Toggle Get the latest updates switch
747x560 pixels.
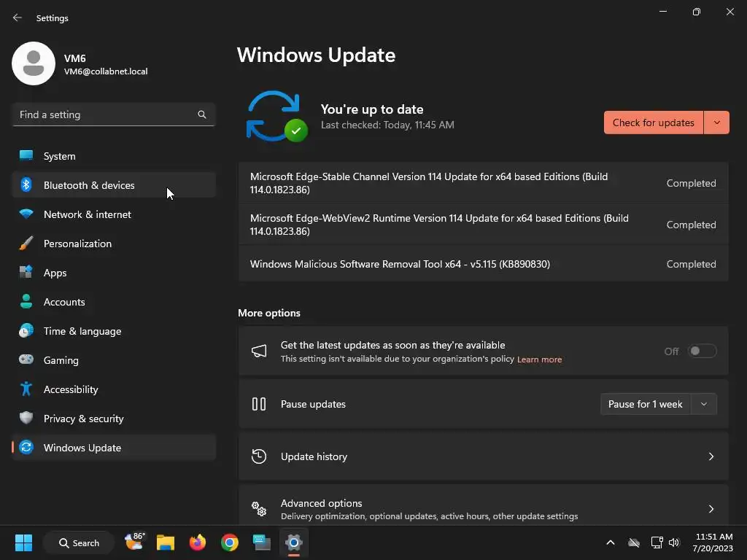pos(703,351)
